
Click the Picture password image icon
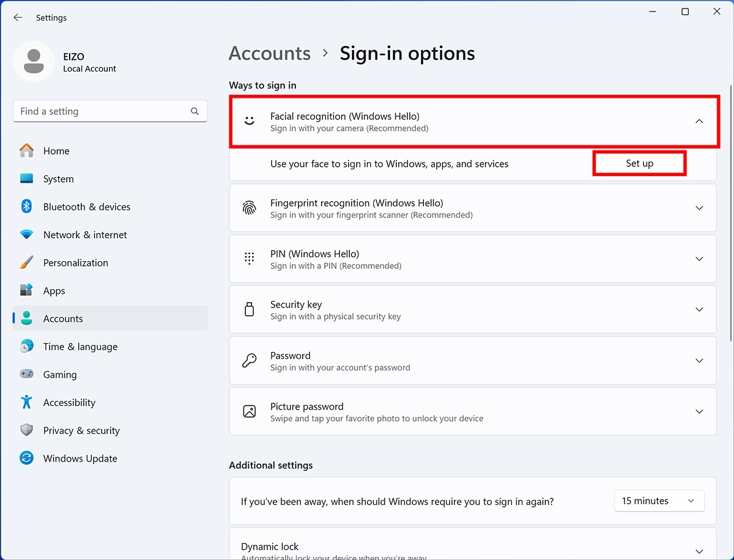[x=249, y=411]
